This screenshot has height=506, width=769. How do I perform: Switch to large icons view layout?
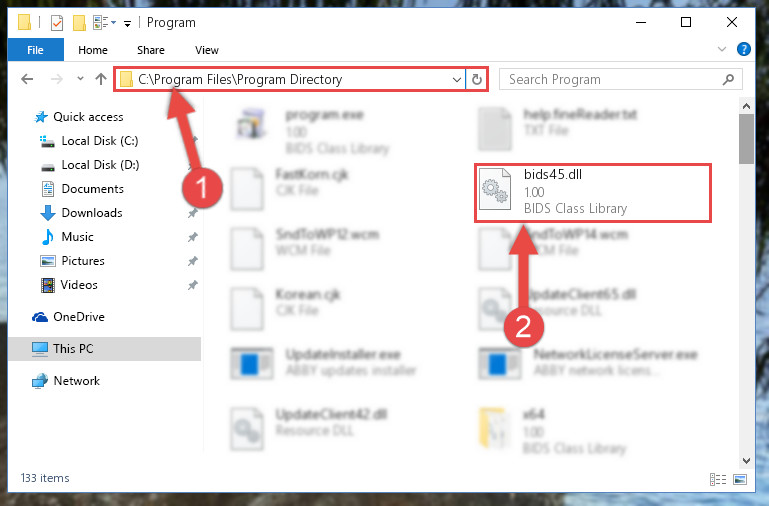click(740, 479)
